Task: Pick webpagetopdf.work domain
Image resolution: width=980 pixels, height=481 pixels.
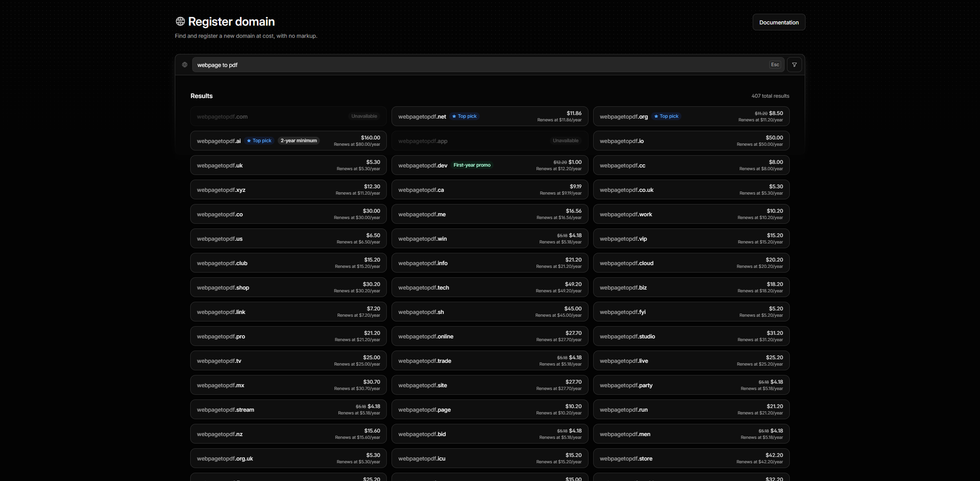Action: pyautogui.click(x=691, y=214)
